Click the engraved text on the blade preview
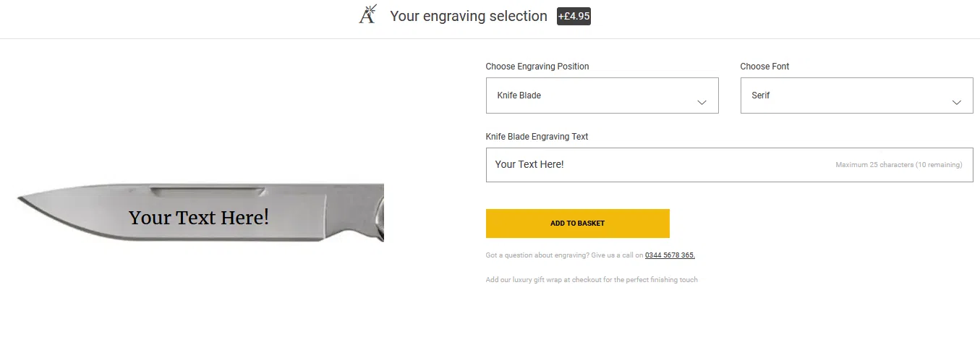Screen dimensions: 980x340 coord(199,217)
